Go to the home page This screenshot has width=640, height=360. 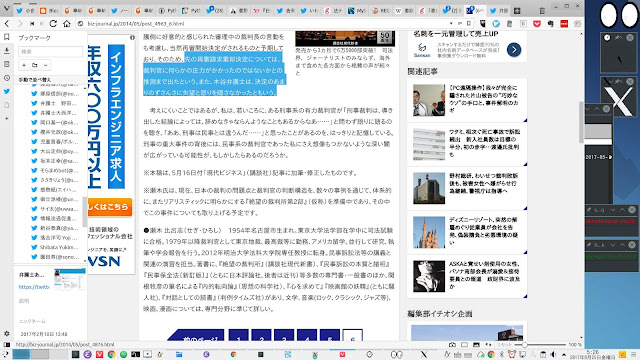[x=67, y=24]
